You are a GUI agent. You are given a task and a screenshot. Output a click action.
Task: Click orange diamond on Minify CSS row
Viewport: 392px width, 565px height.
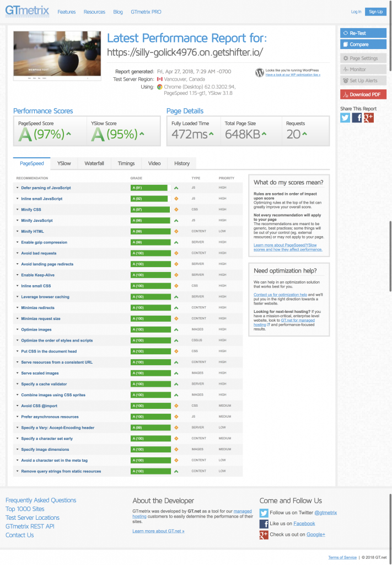point(176,209)
